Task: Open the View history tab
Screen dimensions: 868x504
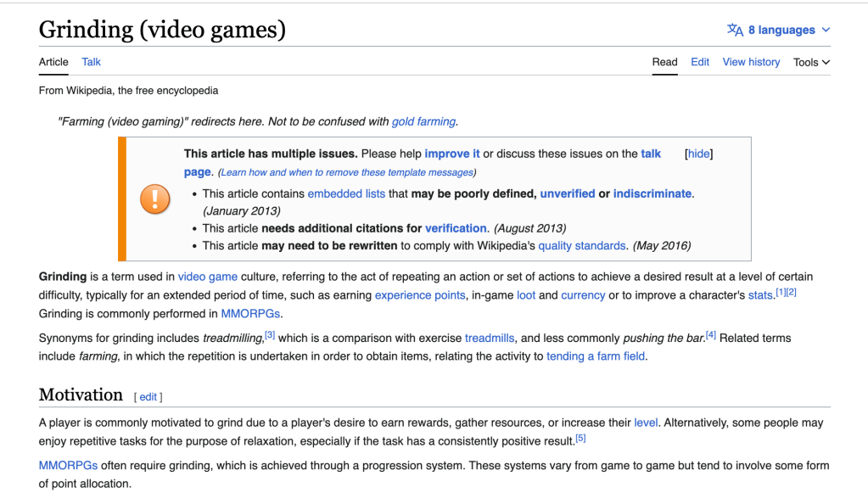Action: pyautogui.click(x=751, y=62)
